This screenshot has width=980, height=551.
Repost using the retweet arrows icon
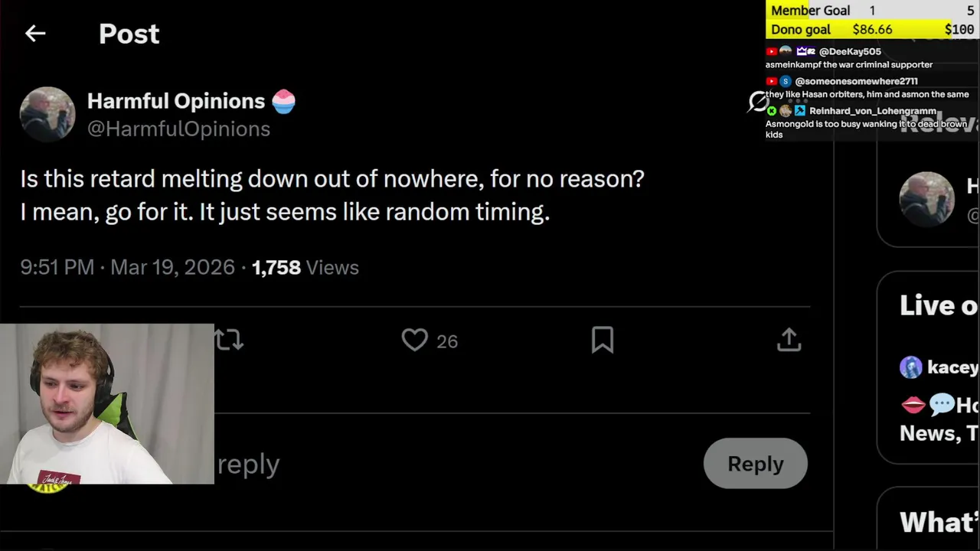[x=229, y=340]
